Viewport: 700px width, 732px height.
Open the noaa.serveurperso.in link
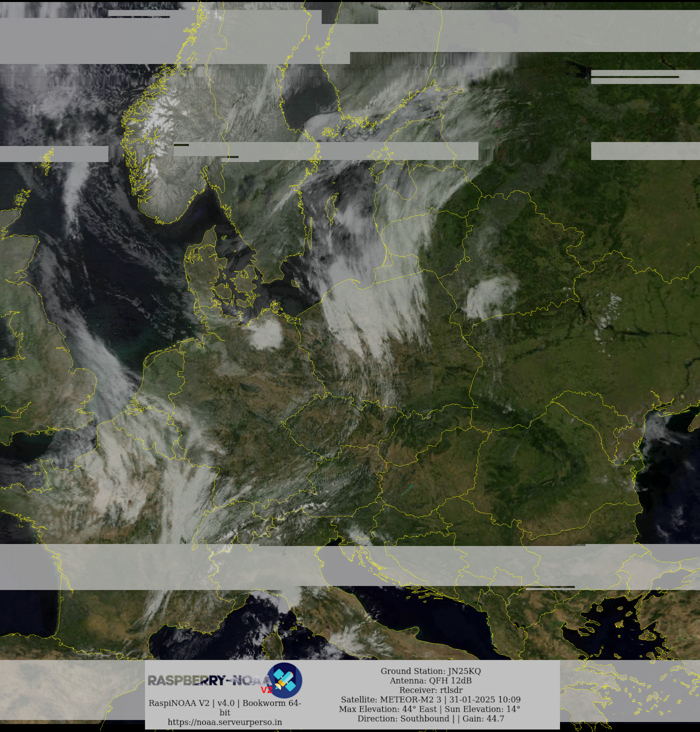click(x=225, y=722)
